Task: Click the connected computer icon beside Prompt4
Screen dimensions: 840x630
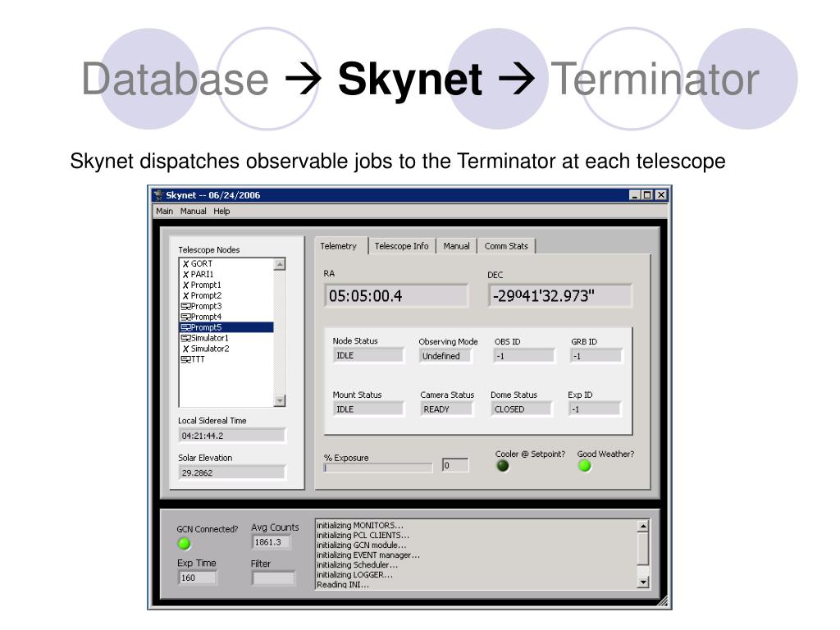Action: click(x=185, y=317)
